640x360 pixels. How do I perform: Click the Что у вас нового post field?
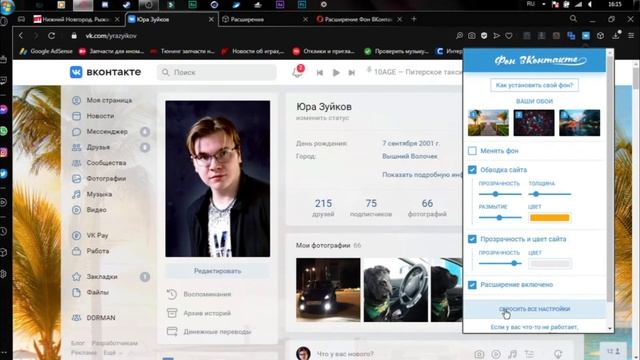pyautogui.click(x=345, y=354)
